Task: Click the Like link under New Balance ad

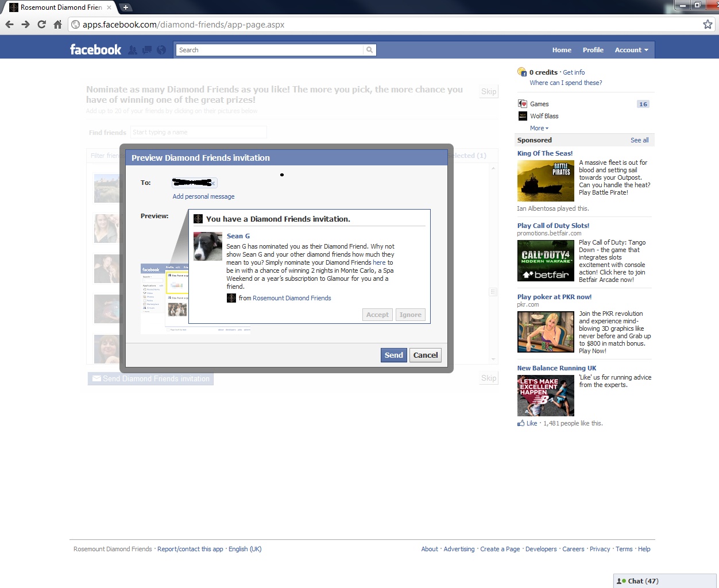Action: 532,423
